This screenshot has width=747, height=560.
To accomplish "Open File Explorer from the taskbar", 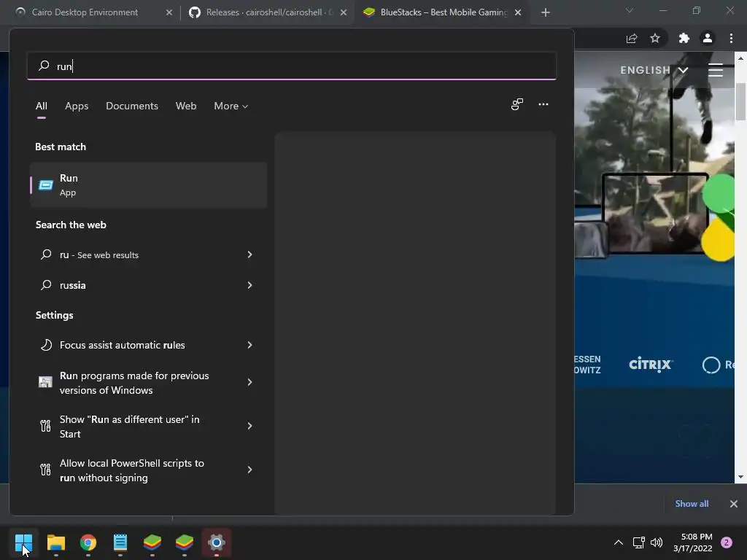I will 55,542.
